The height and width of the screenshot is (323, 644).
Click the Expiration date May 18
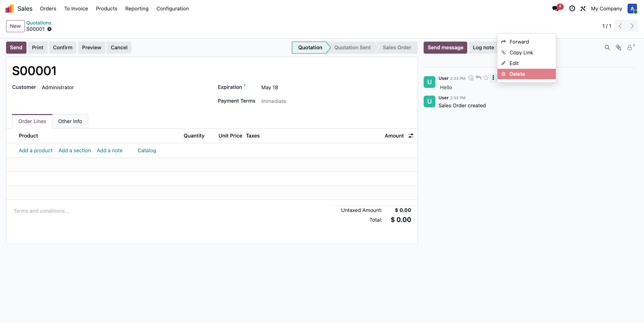(x=270, y=88)
